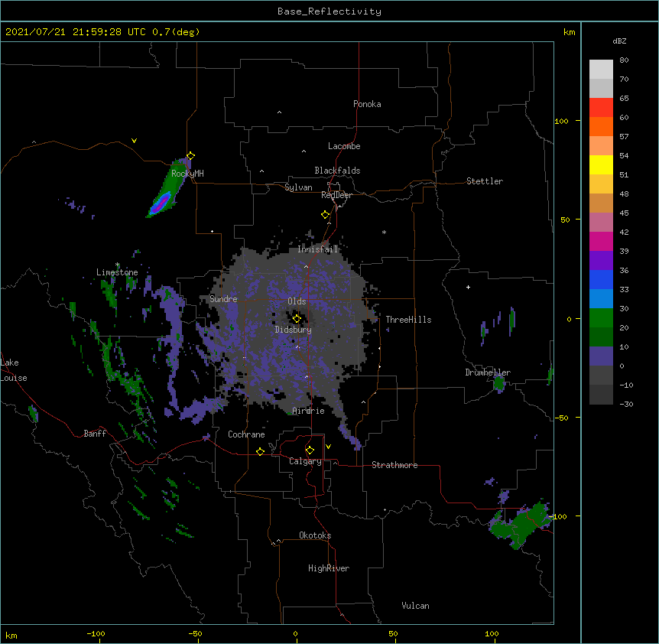Click the 45 value on dBZ legend
The image size is (659, 644).
(x=624, y=213)
